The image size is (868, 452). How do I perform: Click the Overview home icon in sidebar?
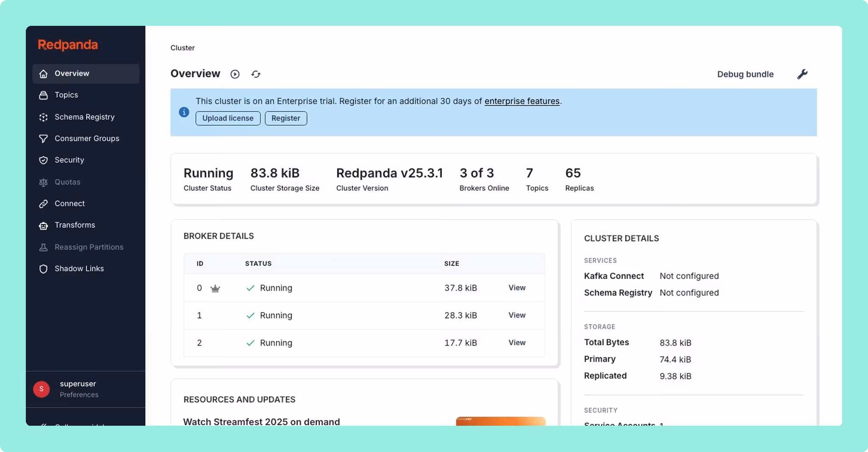[44, 74]
